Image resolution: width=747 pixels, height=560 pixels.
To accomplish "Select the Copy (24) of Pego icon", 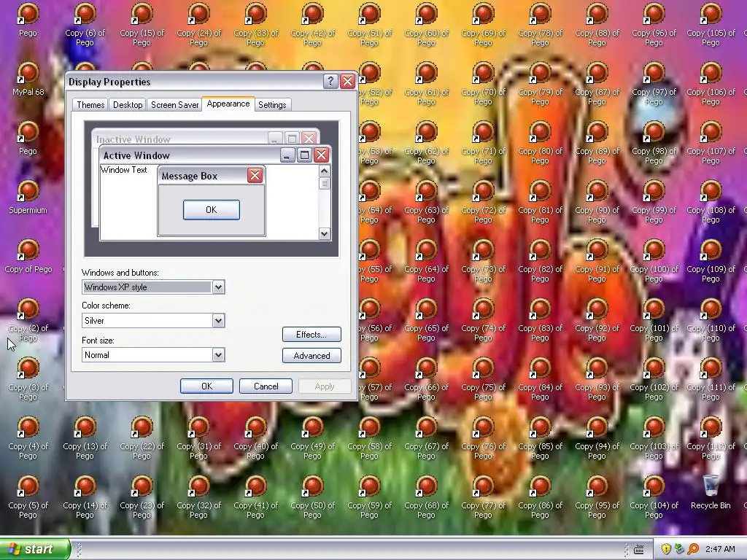I will point(198,24).
